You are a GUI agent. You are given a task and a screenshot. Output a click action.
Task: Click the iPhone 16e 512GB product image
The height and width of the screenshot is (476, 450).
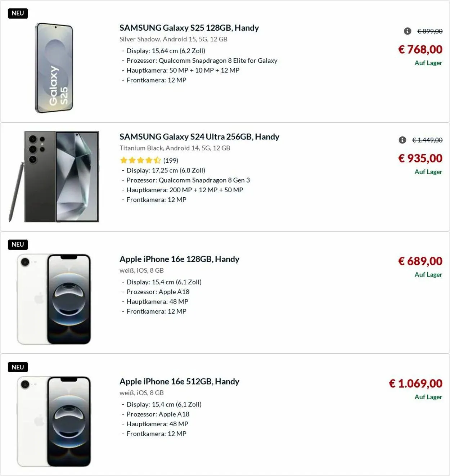pos(54,421)
